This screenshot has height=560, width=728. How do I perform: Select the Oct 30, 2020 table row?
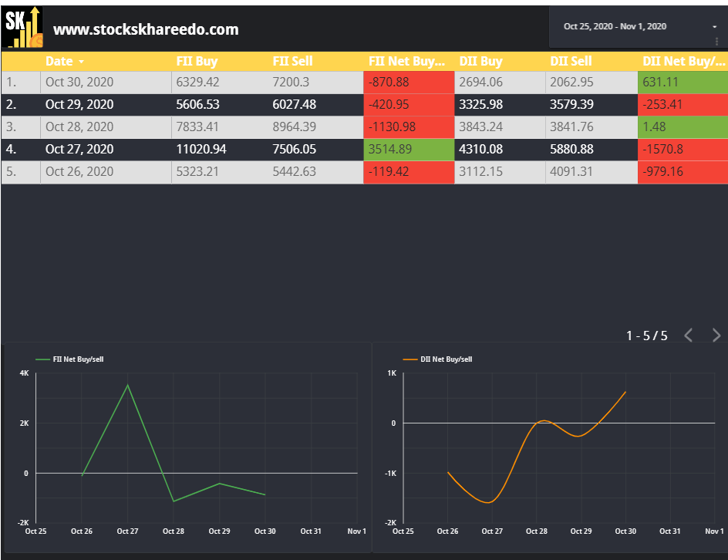(365, 83)
